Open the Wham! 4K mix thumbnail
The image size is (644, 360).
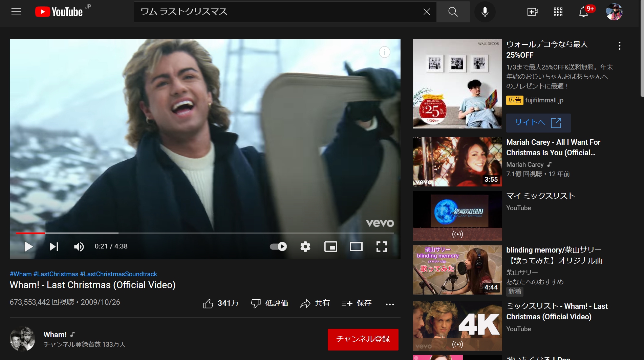coord(457,326)
